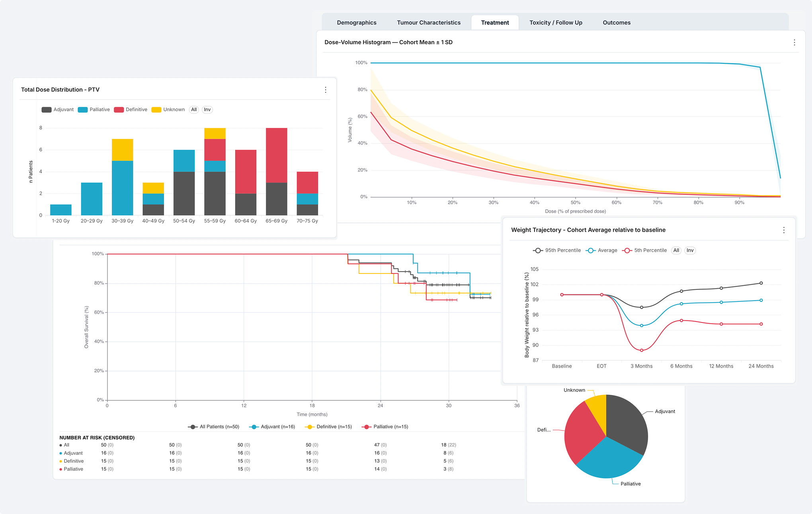Toggle Definitive series in dose distribution legend
The height and width of the screenshot is (514, 812).
131,109
